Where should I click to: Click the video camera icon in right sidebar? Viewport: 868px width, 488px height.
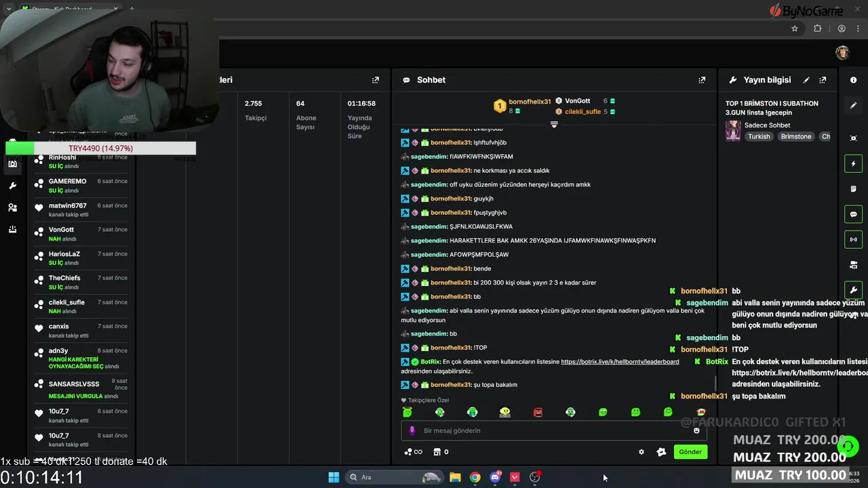tap(853, 264)
